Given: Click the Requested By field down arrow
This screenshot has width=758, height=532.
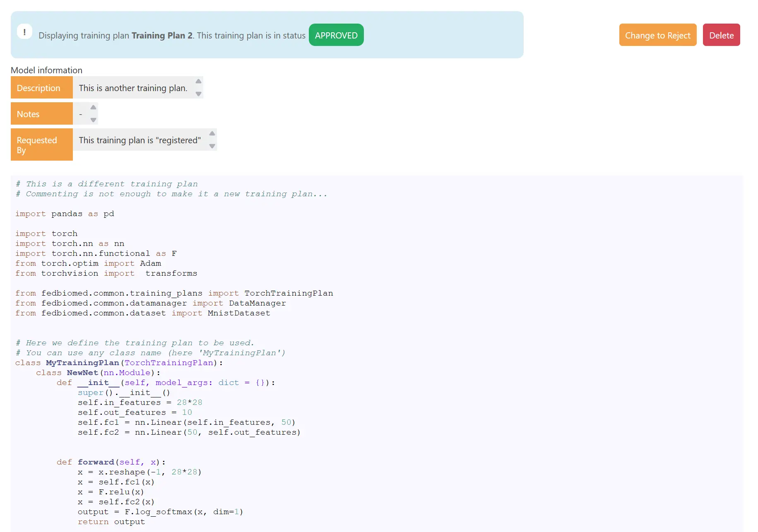Looking at the screenshot, I should 212,146.
